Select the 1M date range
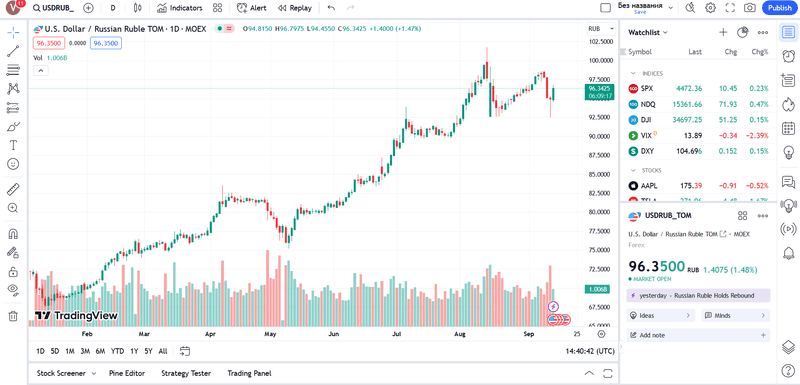800x385 pixels. point(70,351)
